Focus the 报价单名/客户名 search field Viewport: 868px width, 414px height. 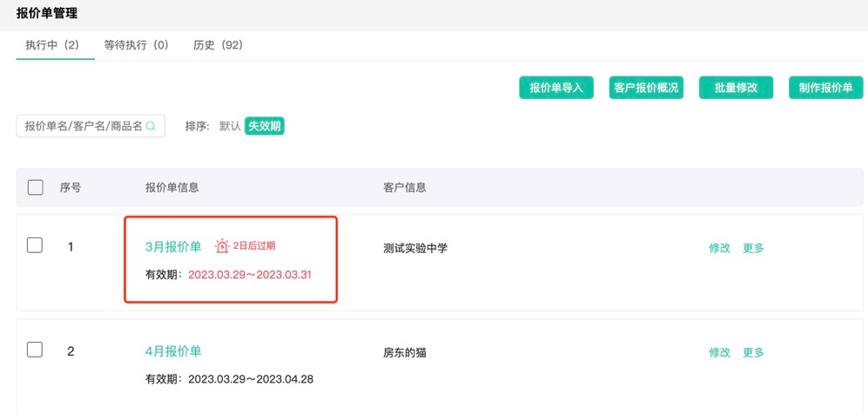point(83,126)
